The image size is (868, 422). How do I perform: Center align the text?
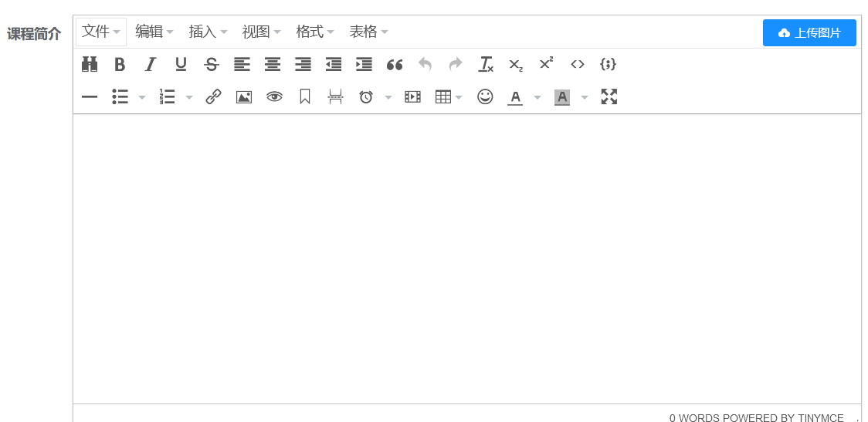tap(273, 65)
